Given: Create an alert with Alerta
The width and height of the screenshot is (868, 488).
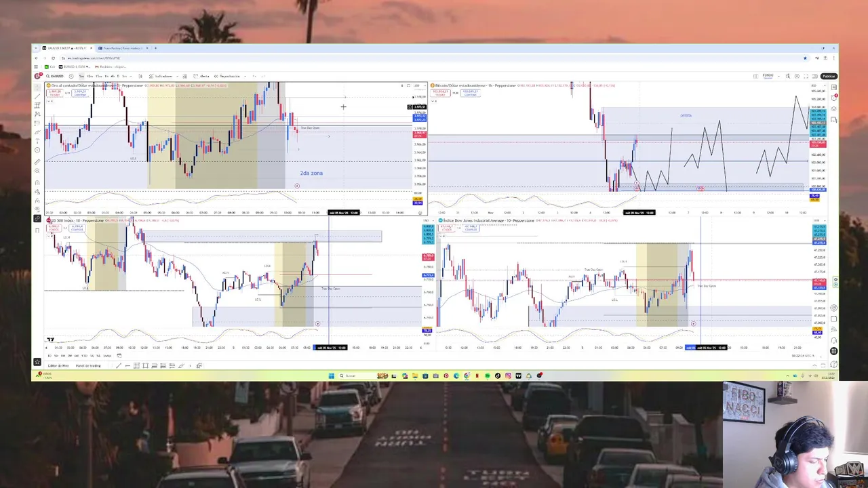Looking at the screenshot, I should click(x=201, y=76).
